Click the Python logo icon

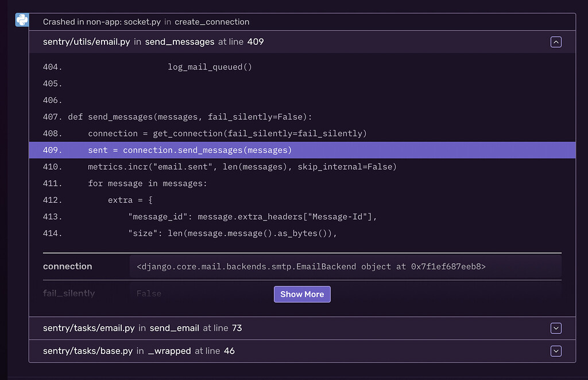(21, 20)
